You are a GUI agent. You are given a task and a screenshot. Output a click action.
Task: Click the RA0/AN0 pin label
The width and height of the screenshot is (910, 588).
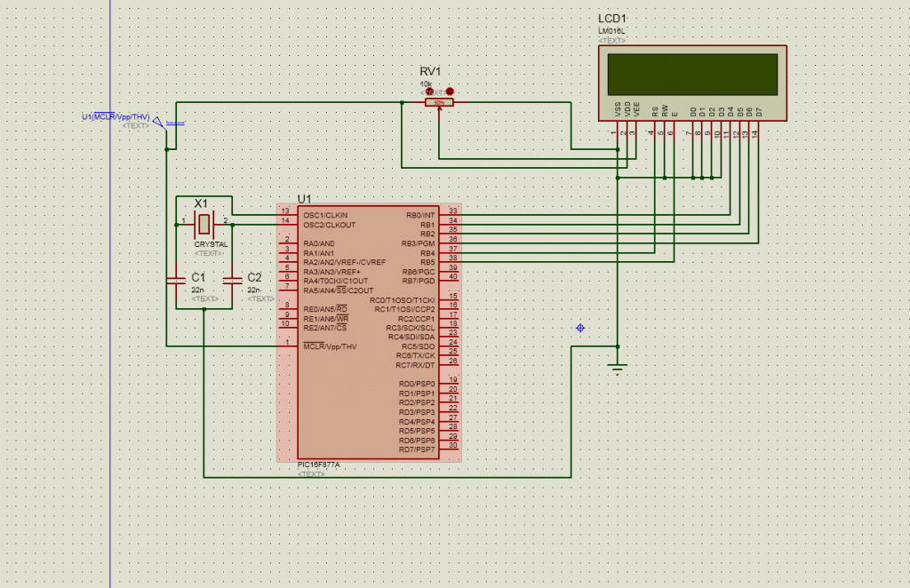click(x=319, y=243)
